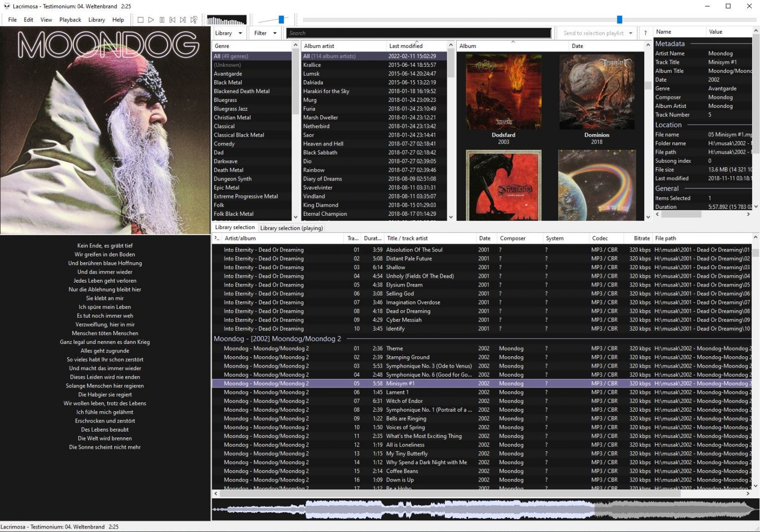
Task: Click the Search input field
Action: (x=418, y=33)
